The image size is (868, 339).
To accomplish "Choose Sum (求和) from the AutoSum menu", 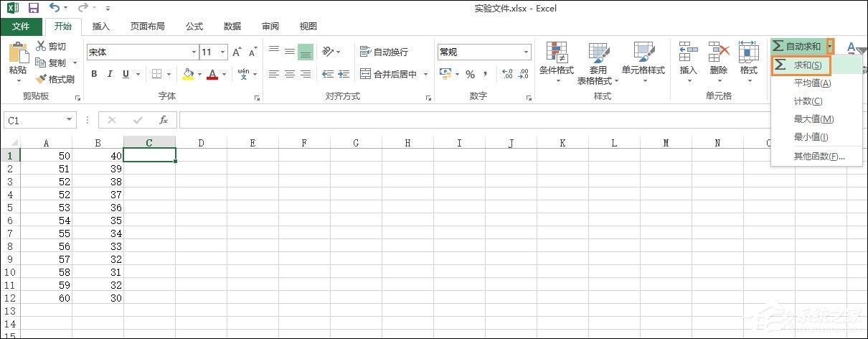I will [816, 65].
